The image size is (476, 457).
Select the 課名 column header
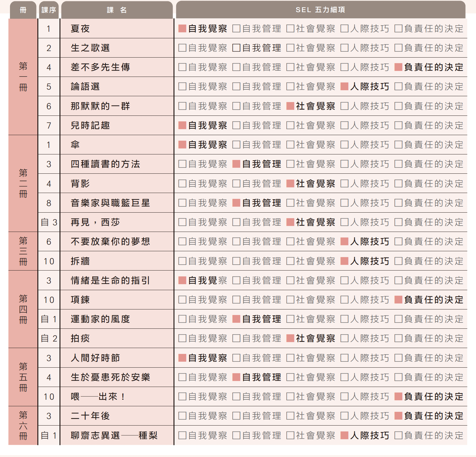[117, 10]
